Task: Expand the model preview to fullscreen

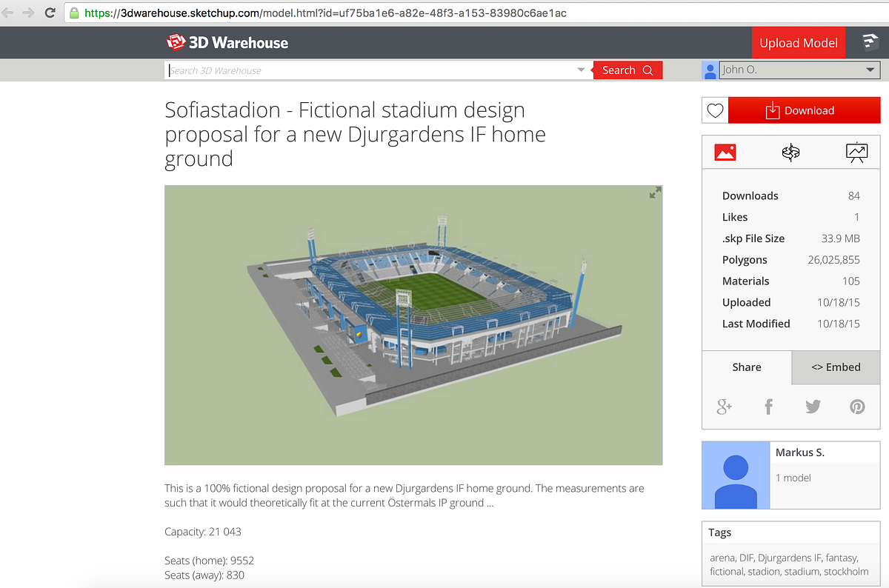Action: pos(655,193)
